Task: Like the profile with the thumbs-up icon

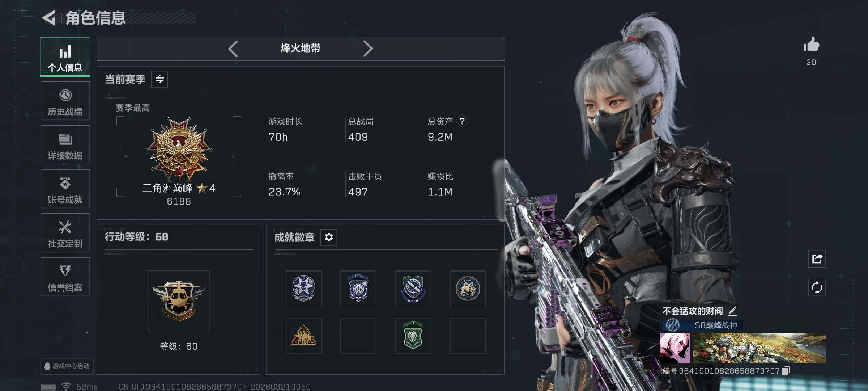Action: 811,45
